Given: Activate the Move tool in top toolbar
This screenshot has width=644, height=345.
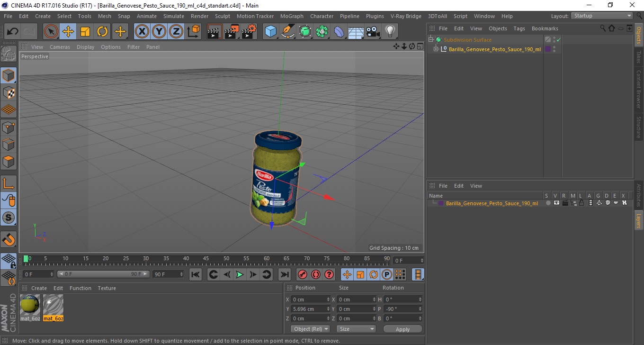Looking at the screenshot, I should (x=68, y=32).
